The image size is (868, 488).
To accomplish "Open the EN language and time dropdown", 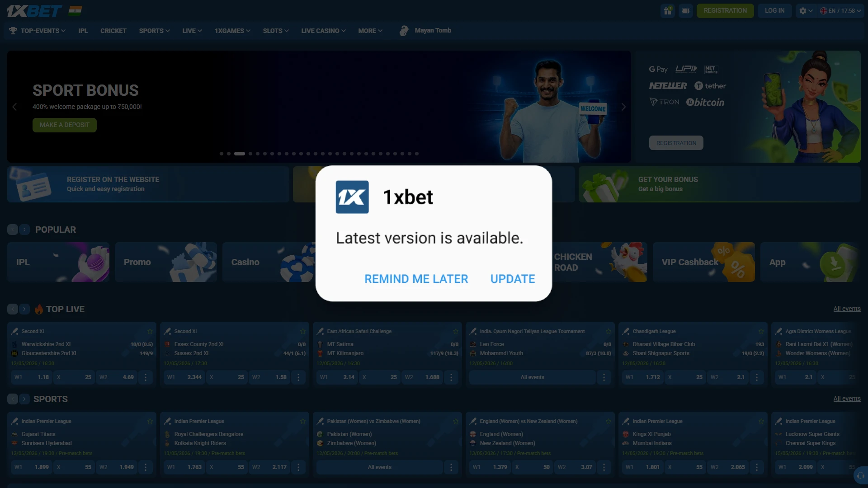I will coord(840,11).
